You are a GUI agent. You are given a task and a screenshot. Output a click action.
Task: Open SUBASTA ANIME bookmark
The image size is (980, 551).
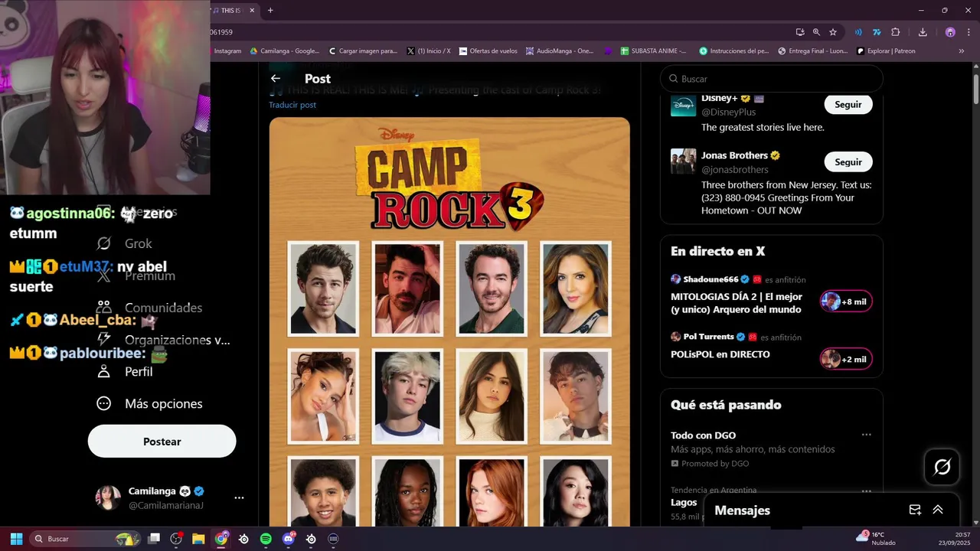[653, 51]
